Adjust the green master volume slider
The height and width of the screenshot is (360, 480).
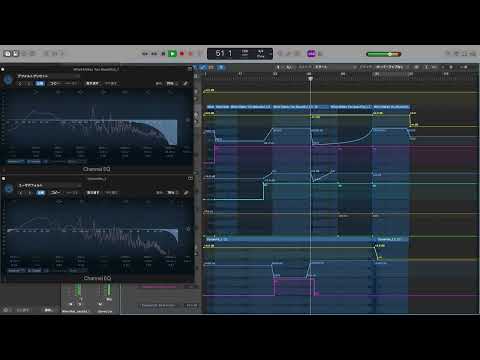point(384,54)
